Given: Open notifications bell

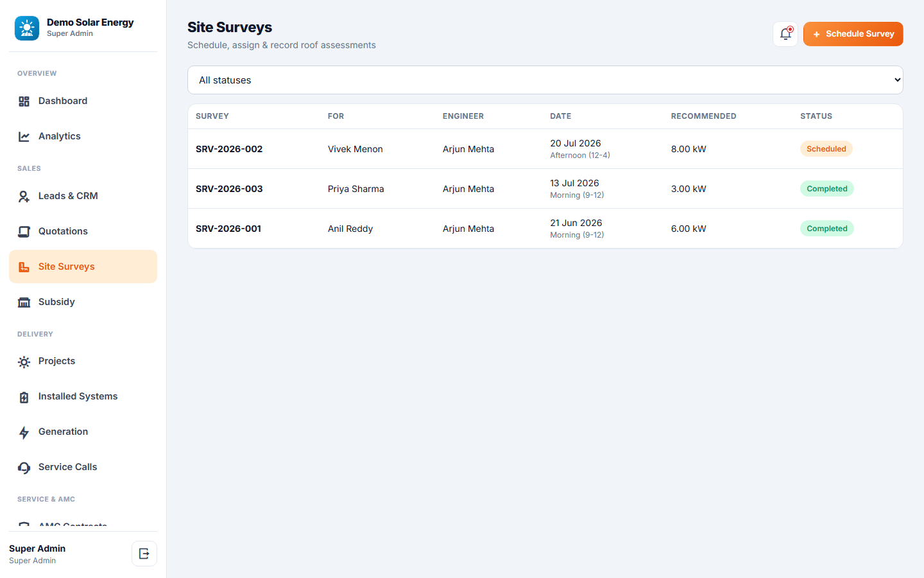Looking at the screenshot, I should 785,34.
